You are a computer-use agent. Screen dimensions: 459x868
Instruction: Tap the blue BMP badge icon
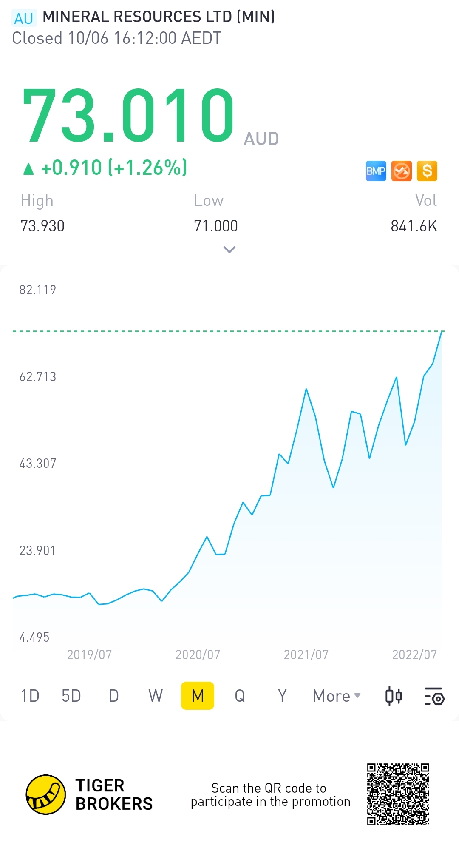(x=376, y=171)
